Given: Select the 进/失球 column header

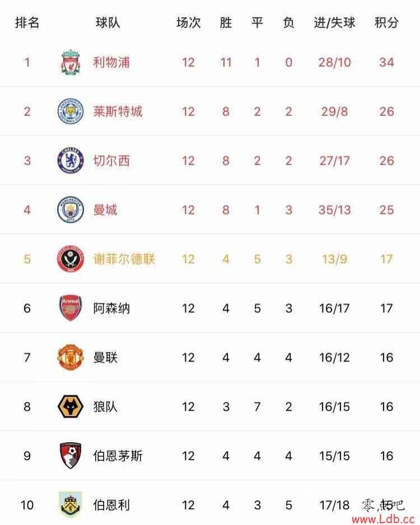Looking at the screenshot, I should pos(334,22).
